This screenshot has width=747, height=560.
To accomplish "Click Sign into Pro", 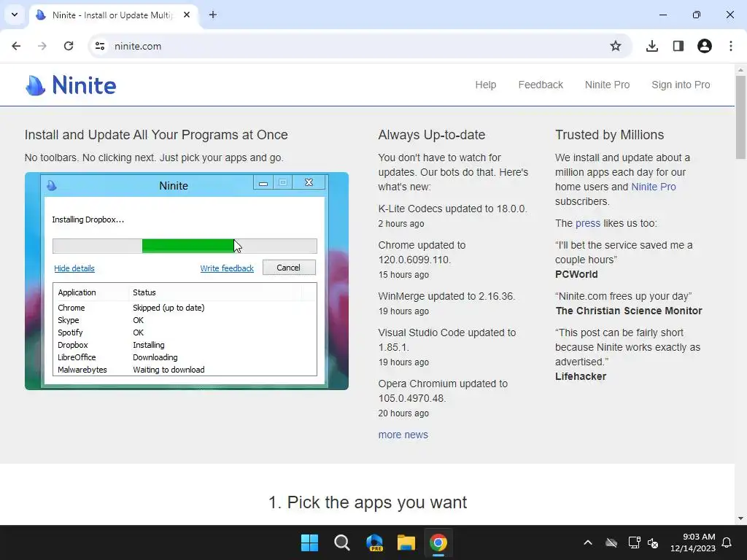I will click(x=681, y=85).
